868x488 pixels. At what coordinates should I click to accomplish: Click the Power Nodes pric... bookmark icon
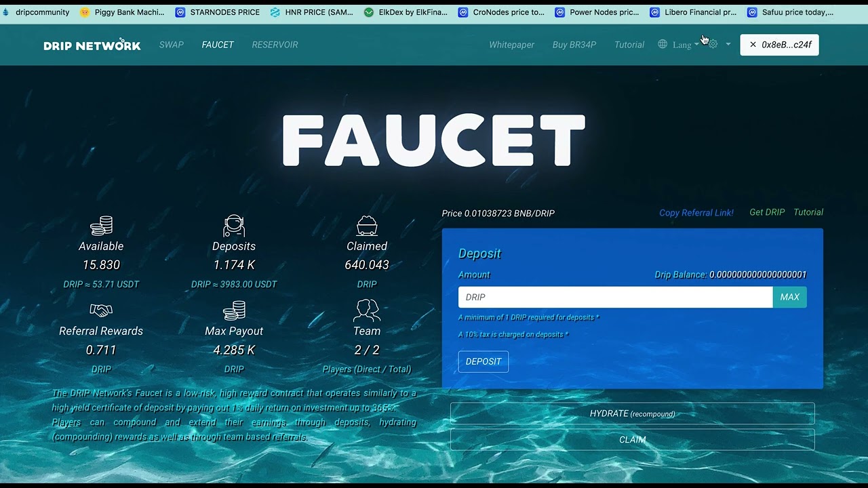click(x=560, y=12)
